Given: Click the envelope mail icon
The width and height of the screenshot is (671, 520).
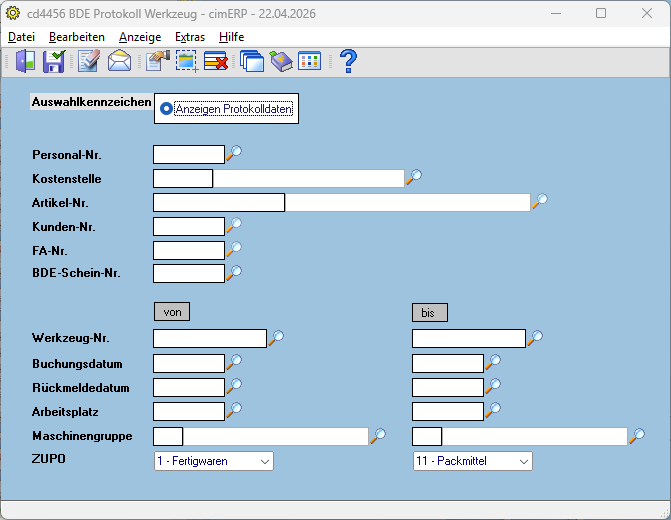Looking at the screenshot, I should tap(119, 61).
